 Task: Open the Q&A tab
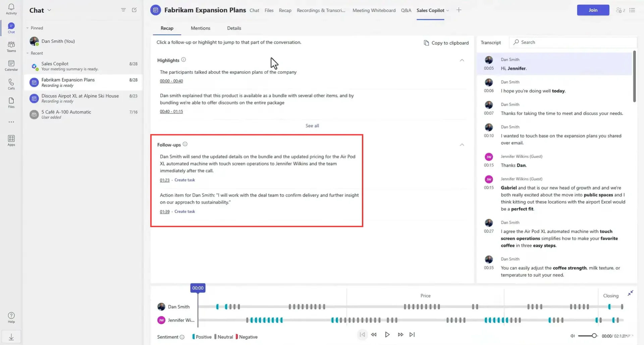point(406,10)
